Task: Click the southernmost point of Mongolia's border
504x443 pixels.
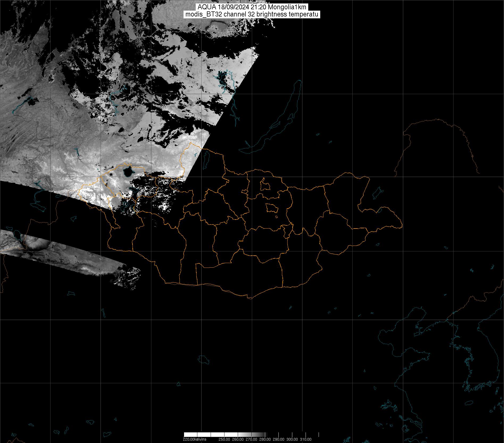Action: (x=250, y=298)
